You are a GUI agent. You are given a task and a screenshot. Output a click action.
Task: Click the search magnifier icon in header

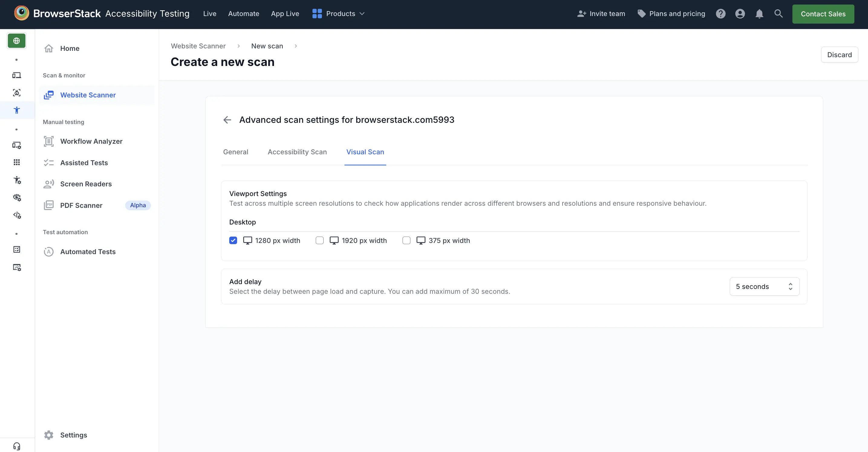[778, 14]
